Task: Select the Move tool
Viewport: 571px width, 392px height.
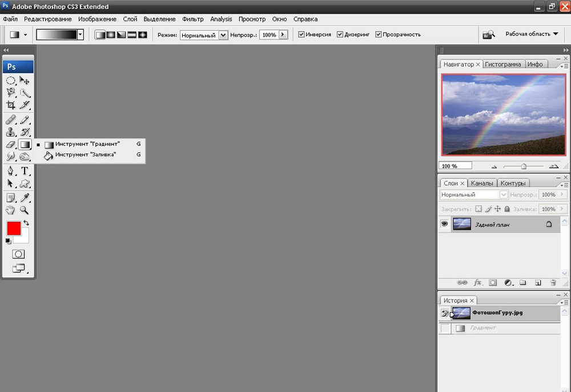Action: [25, 80]
